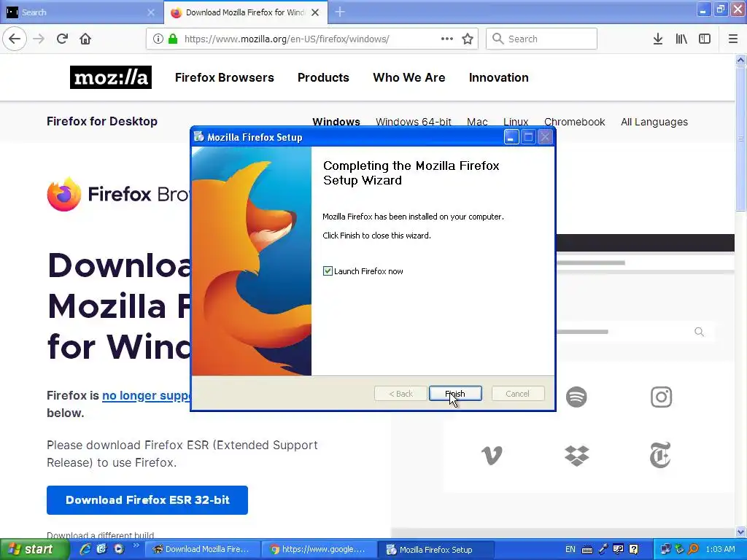
Task: Select the Linux platform link
Action: coord(516,122)
